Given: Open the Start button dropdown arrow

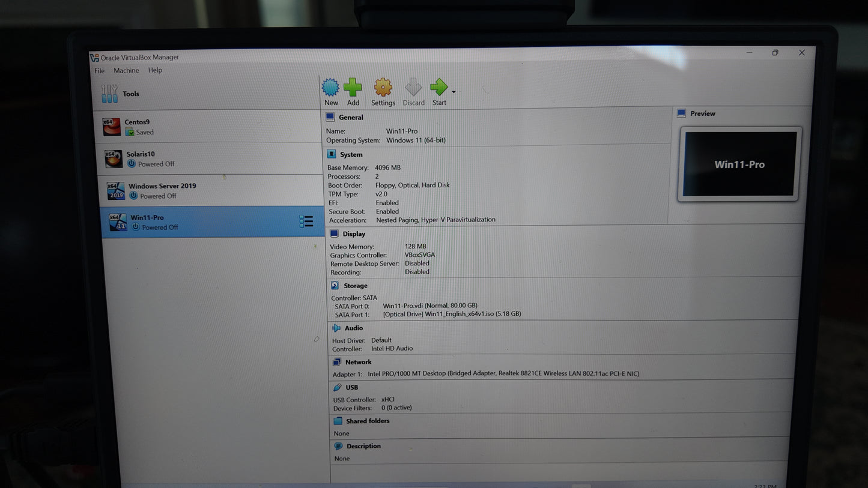Looking at the screenshot, I should click(454, 92).
